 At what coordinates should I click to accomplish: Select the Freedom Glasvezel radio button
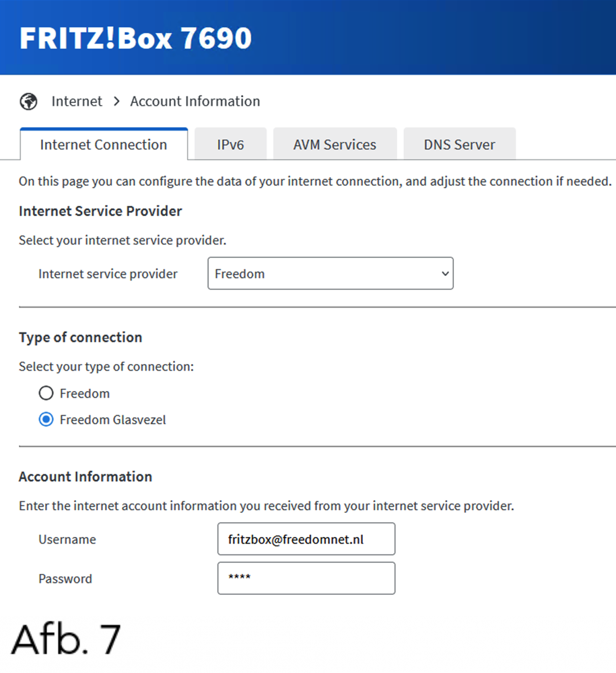(x=46, y=420)
